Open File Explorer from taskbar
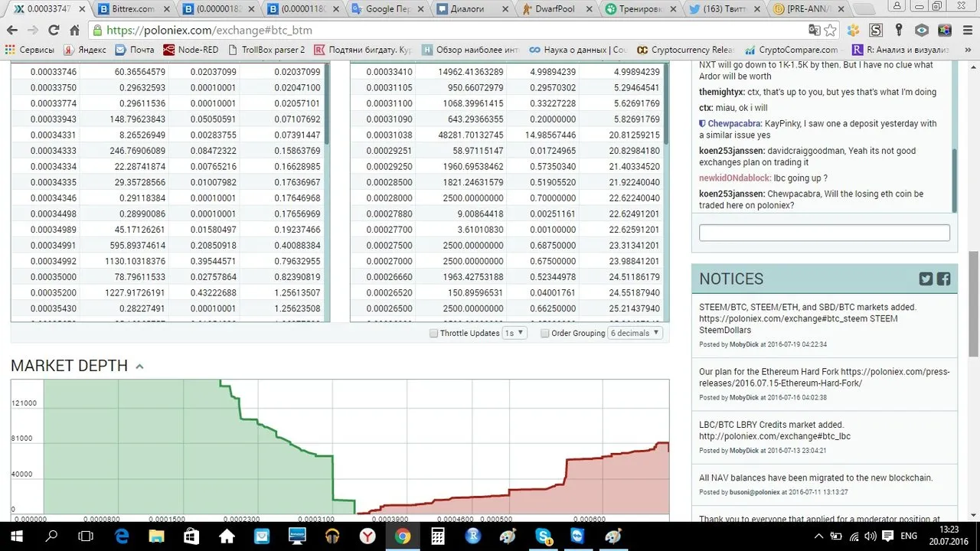This screenshot has width=980, height=551. click(157, 536)
